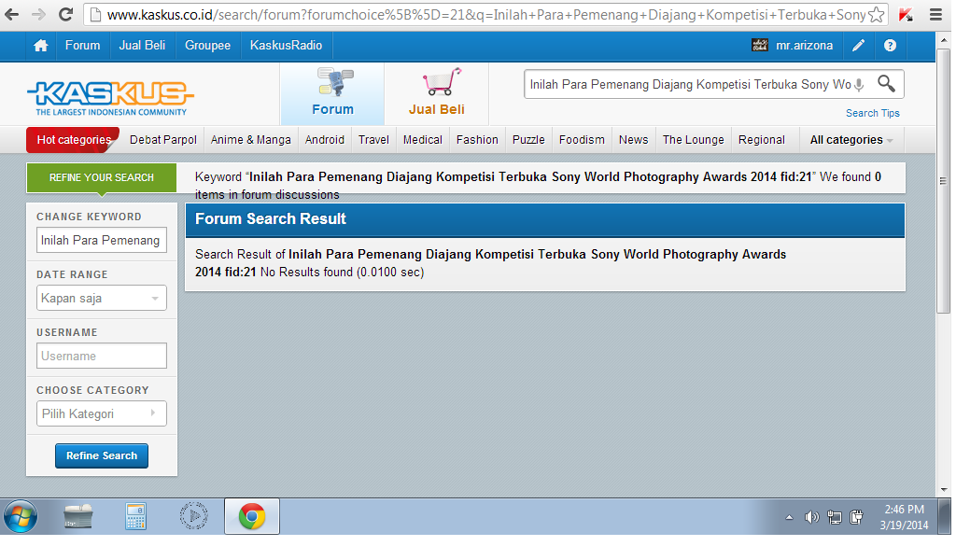Open the Fashion category
Screen dimensions: 956x560
[x=477, y=140]
